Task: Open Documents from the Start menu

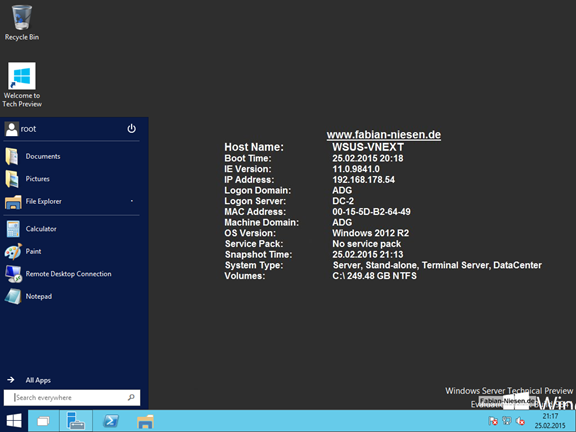Action: click(x=72, y=156)
